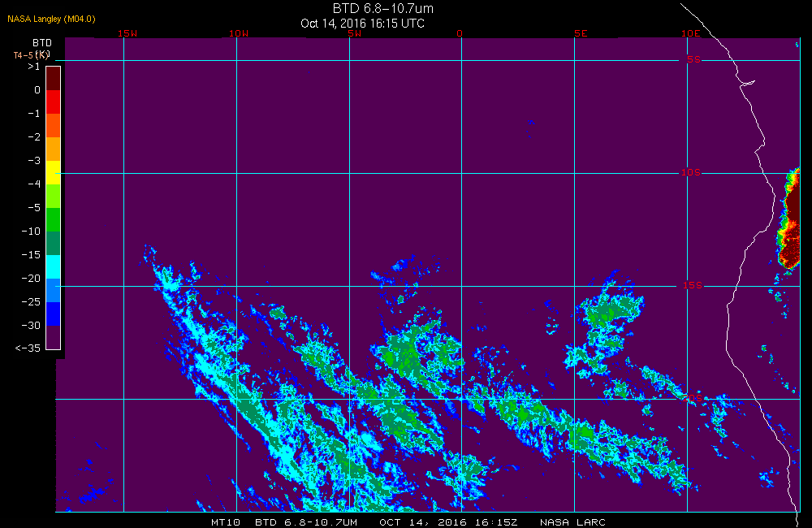Image resolution: width=812 pixels, height=528 pixels.
Task: Click the '-10' color bar value
Action: click(x=31, y=231)
